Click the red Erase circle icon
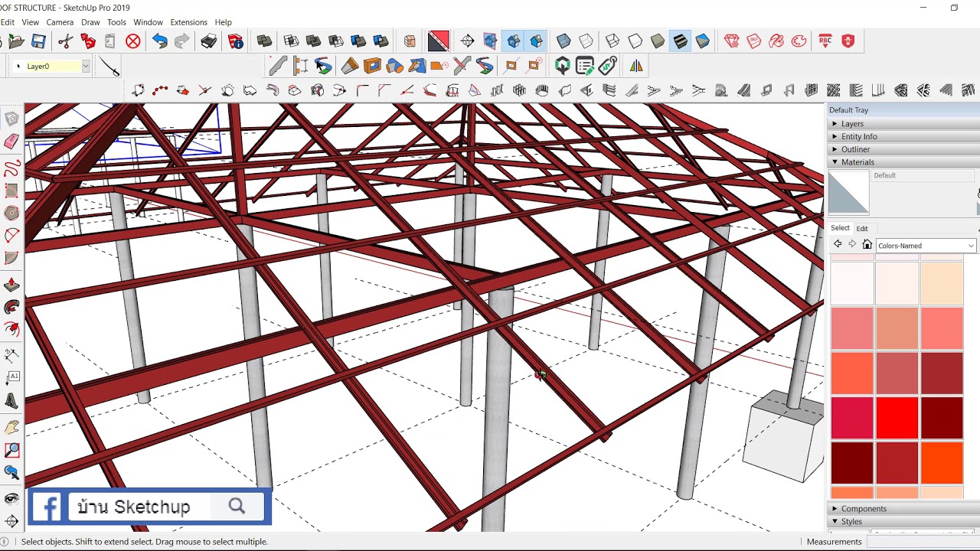The width and height of the screenshot is (980, 551). (133, 41)
